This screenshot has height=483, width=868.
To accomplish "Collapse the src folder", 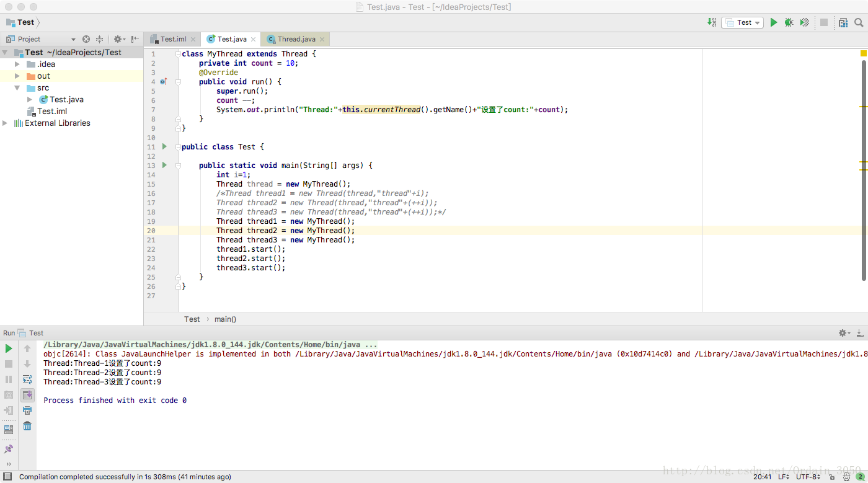I will pyautogui.click(x=17, y=88).
